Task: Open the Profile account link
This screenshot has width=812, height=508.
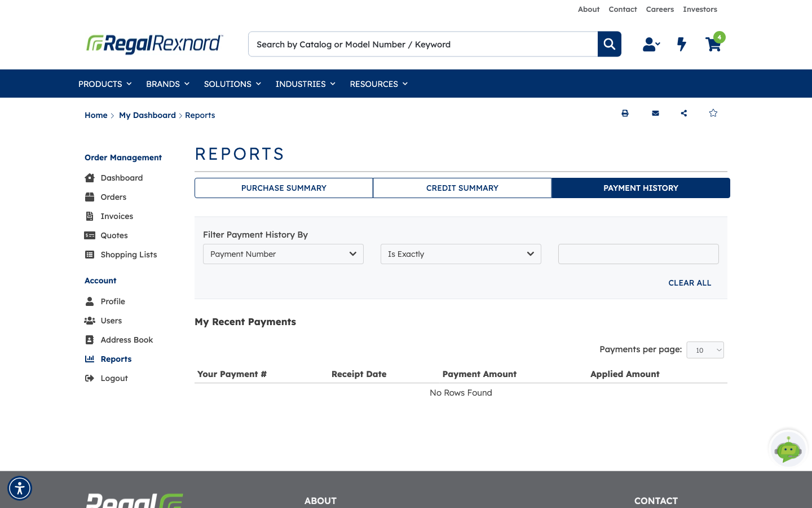Action: pyautogui.click(x=113, y=301)
